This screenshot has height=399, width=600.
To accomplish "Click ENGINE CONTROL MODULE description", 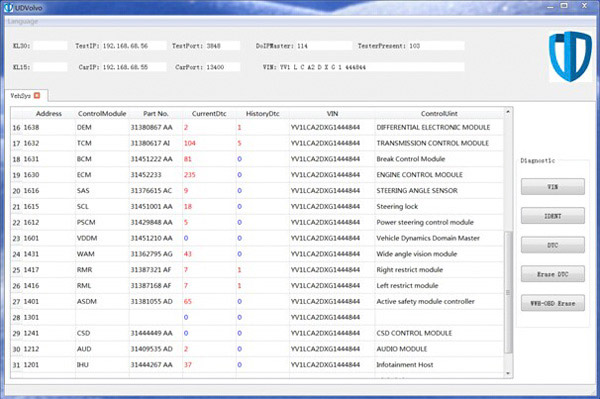I will coord(419,175).
